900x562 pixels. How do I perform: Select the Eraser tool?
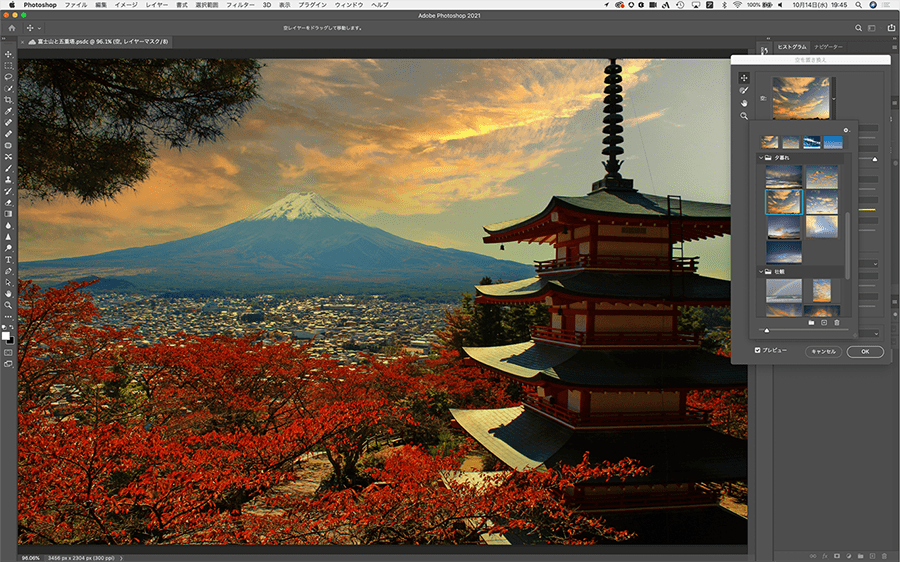(8, 203)
